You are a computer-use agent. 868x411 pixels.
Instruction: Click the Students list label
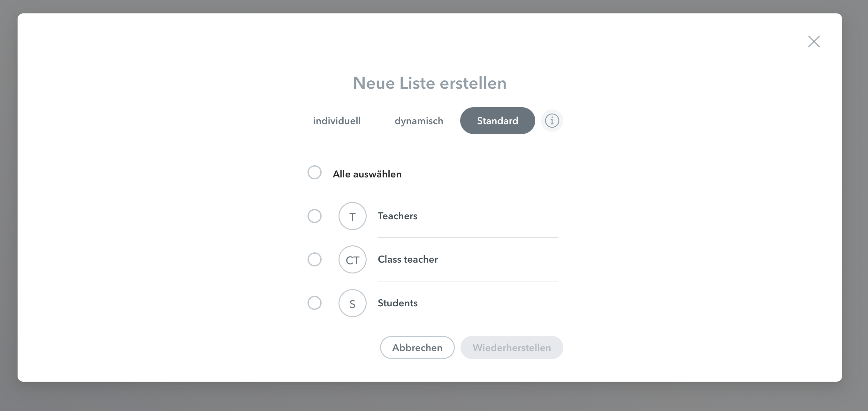point(398,303)
